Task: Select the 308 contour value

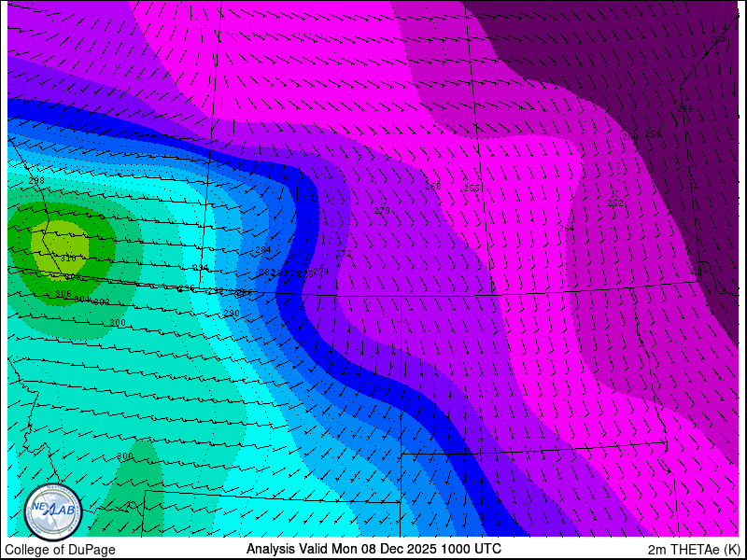Action: [x=73, y=277]
